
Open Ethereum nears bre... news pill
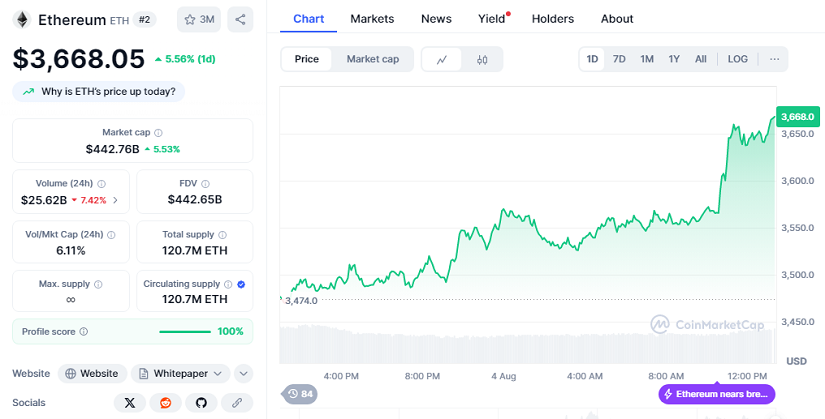(x=717, y=394)
